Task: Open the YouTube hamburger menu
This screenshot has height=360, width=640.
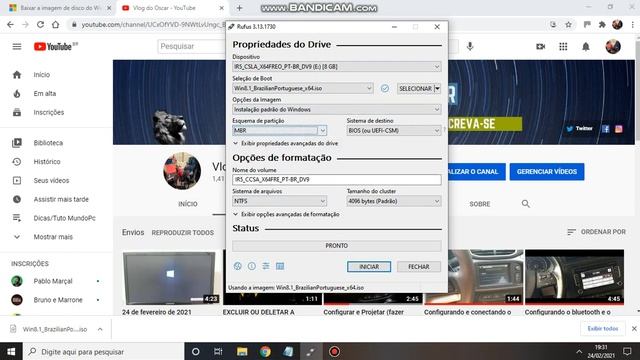Action: point(17,47)
